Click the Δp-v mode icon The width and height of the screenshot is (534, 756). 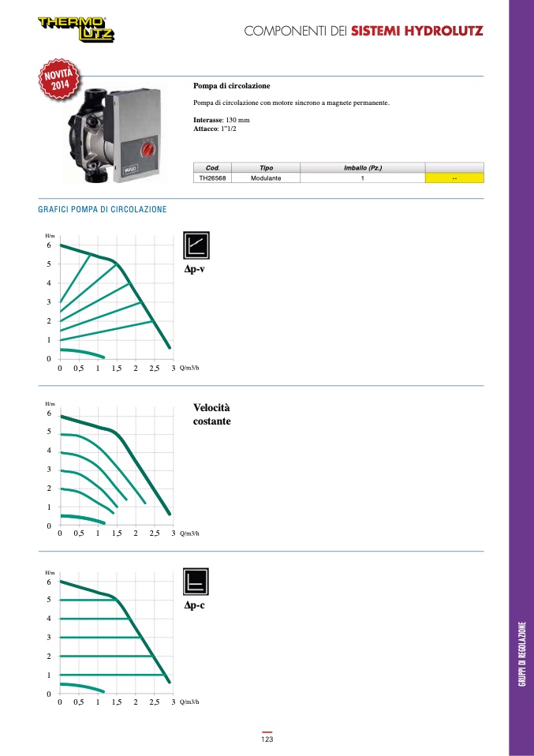coord(196,246)
